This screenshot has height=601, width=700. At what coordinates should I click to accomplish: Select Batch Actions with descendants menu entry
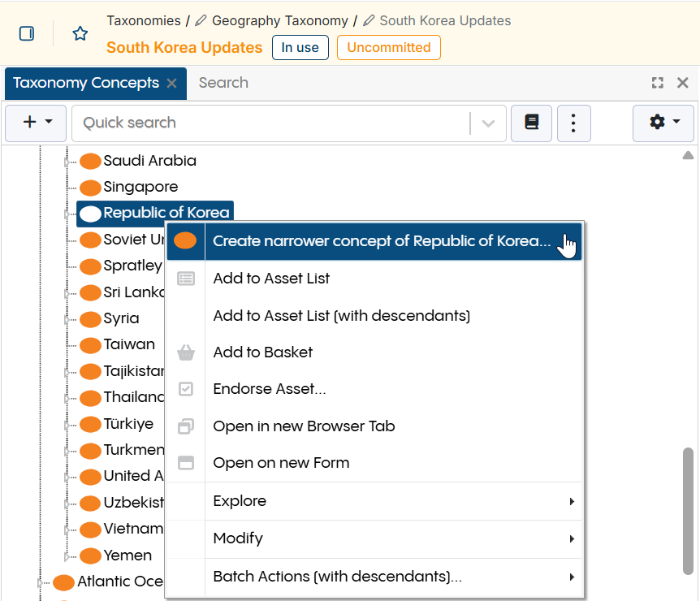[x=337, y=575]
